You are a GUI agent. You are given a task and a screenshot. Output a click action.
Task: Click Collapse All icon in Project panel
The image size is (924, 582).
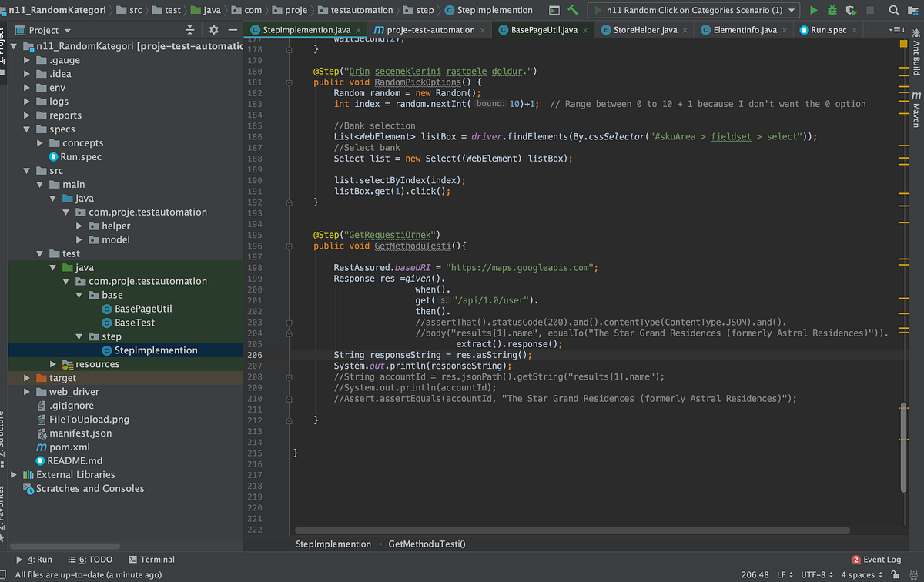click(190, 30)
